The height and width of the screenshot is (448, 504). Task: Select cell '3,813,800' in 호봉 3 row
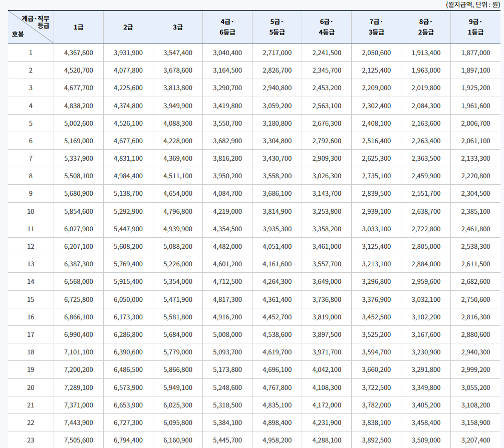coord(178,88)
